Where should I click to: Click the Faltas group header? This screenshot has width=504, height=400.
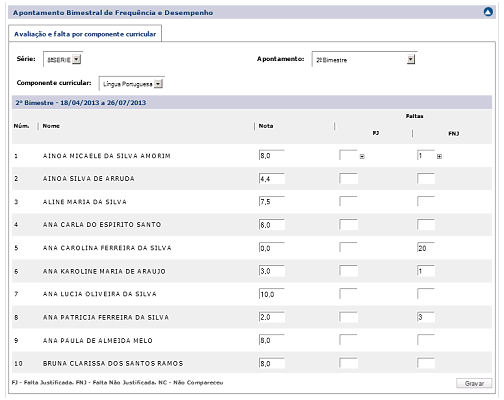(414, 116)
